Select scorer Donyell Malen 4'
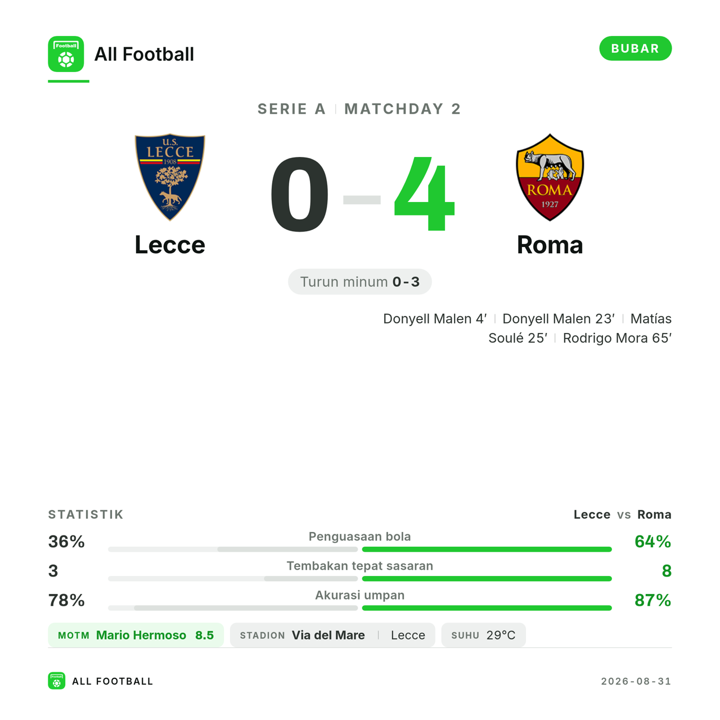720x720 pixels. coord(435,319)
